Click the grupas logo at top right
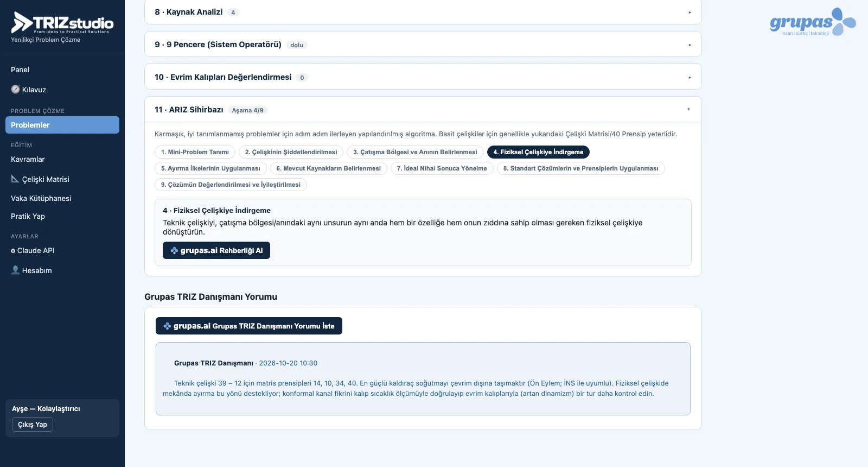Viewport: 868px width, 467px height. pyautogui.click(x=813, y=22)
